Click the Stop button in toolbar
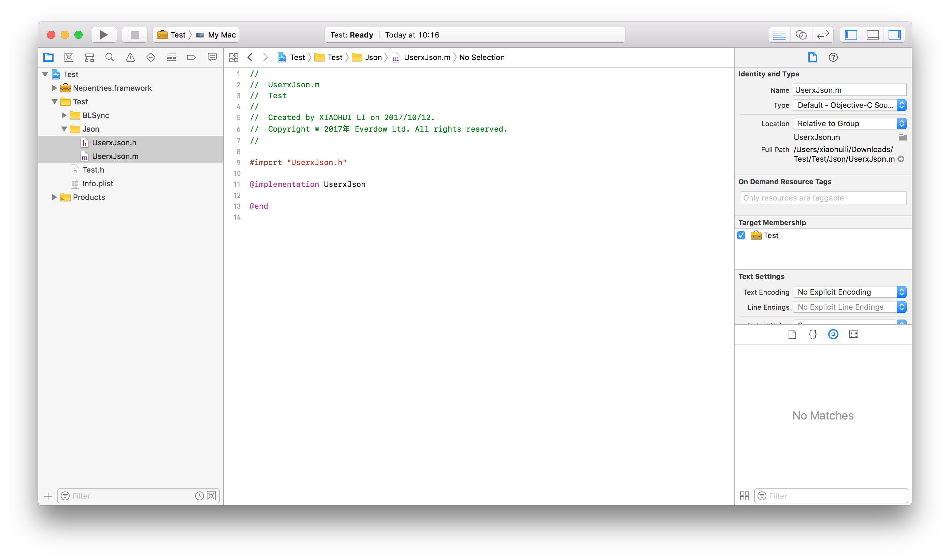 click(134, 35)
